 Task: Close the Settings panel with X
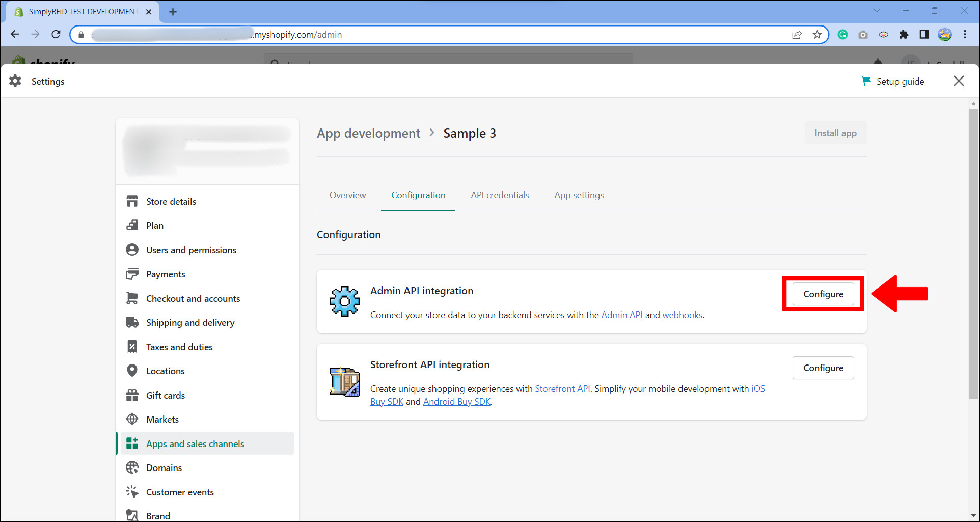959,81
